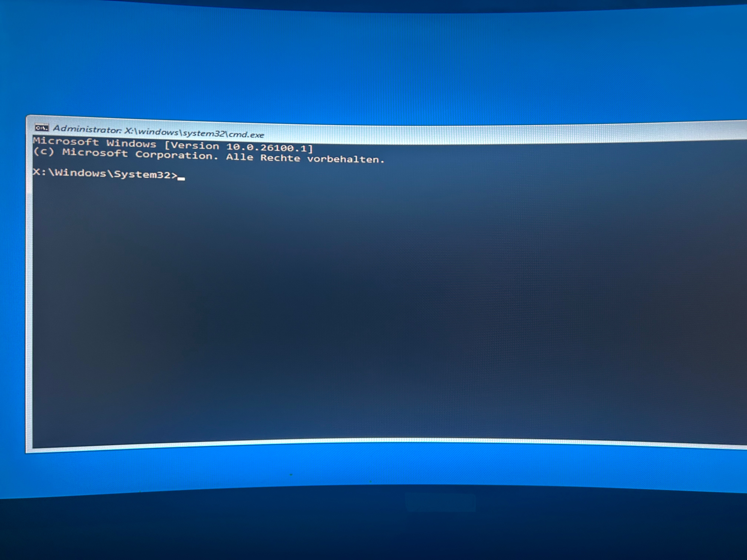Click the words Alle Rechte in the console

coord(263,157)
